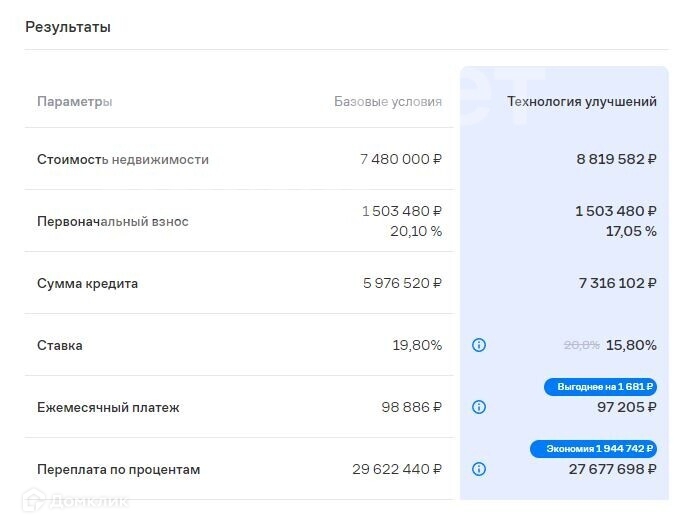The width and height of the screenshot is (700, 527).
Task: Click the 'Результаты' section heading
Action: point(68,27)
